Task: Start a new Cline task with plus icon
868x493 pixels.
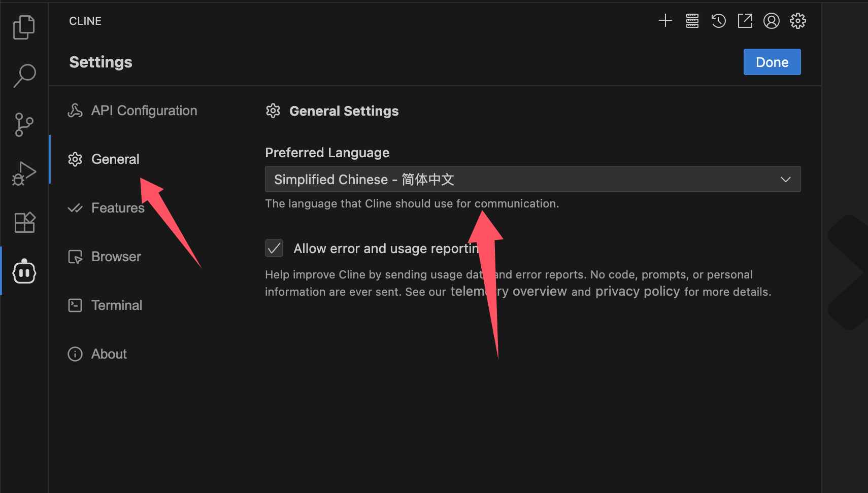Action: (665, 21)
